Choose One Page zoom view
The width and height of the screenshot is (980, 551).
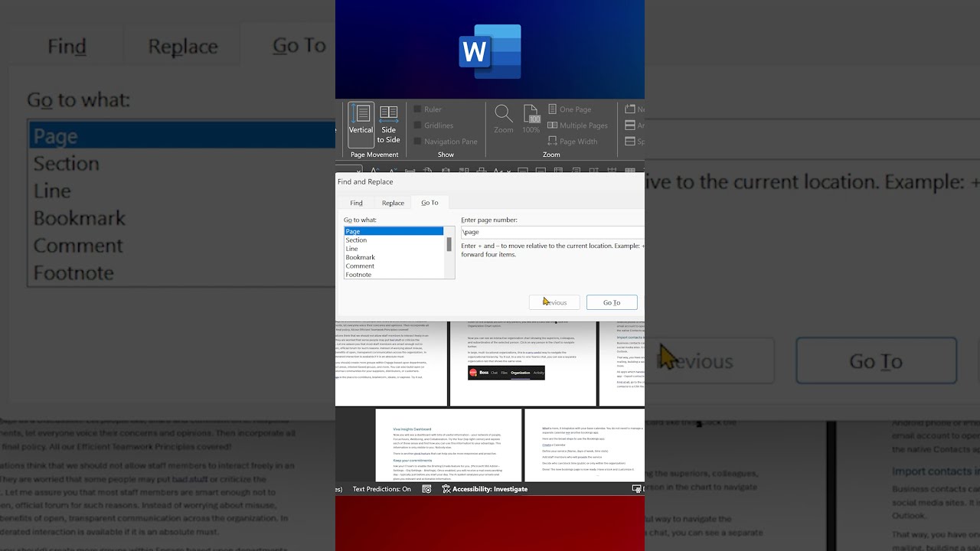pyautogui.click(x=570, y=109)
